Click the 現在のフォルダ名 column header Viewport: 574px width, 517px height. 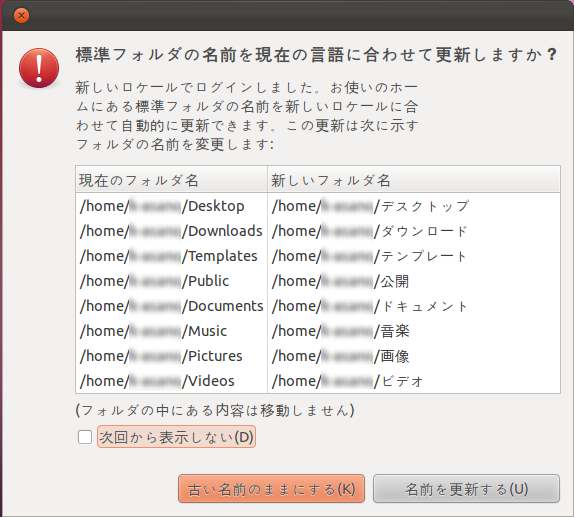[x=171, y=179]
